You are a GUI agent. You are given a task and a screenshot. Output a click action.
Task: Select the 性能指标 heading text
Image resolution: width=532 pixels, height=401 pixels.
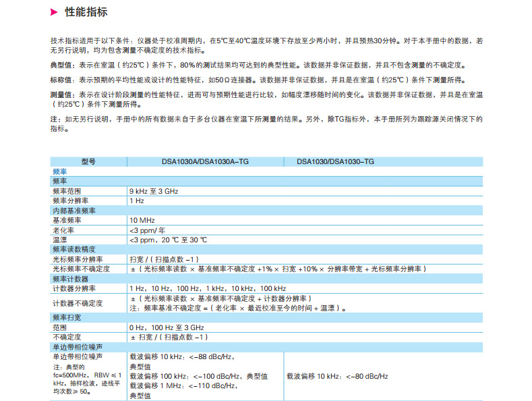click(x=86, y=12)
